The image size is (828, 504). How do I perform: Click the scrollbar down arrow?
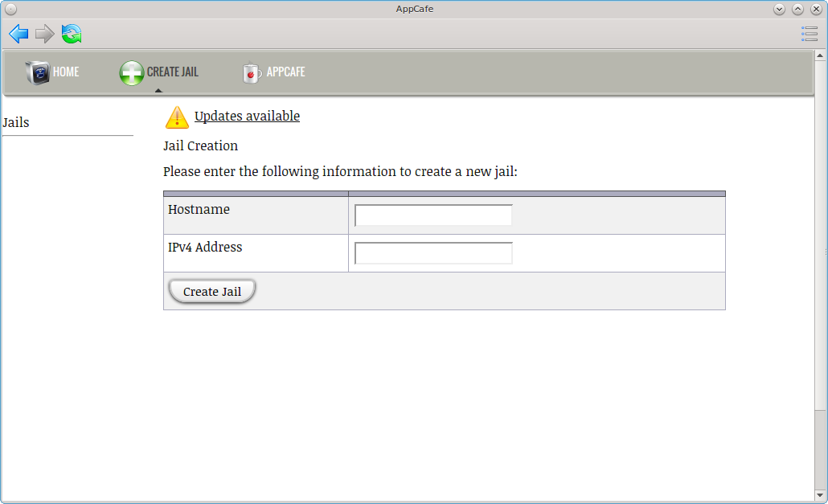pos(820,495)
